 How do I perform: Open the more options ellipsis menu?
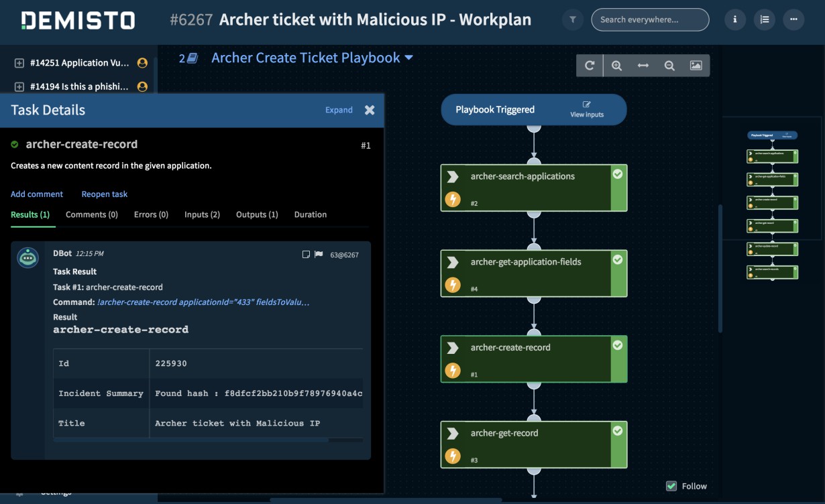point(793,20)
